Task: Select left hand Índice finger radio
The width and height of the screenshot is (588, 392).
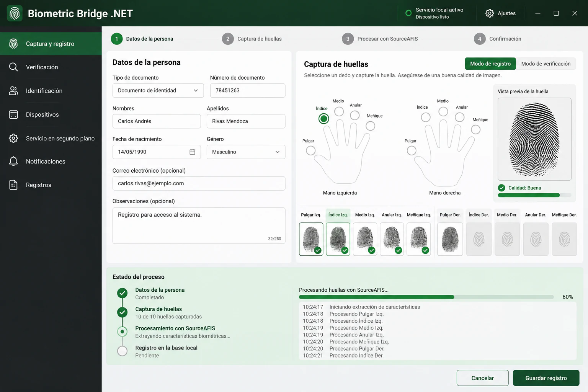Action: [324, 119]
